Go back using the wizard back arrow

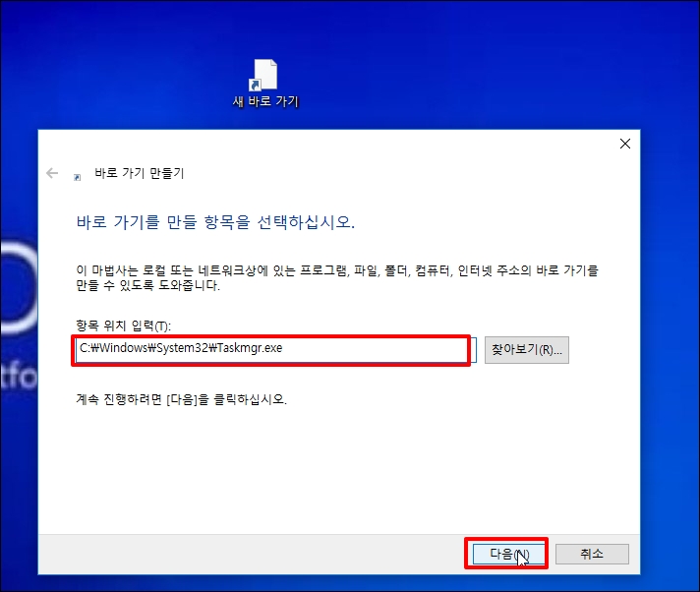click(52, 173)
